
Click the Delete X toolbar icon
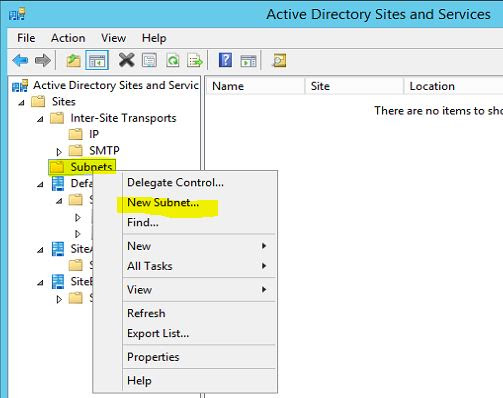pyautogui.click(x=126, y=60)
